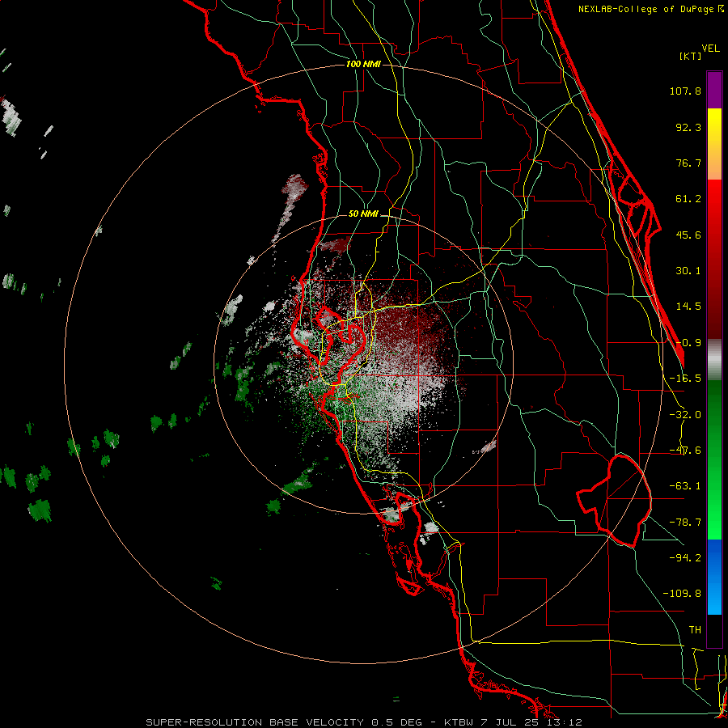Click the 45.6 velocity scale value
Image resolution: width=728 pixels, height=728 pixels.
(x=688, y=235)
